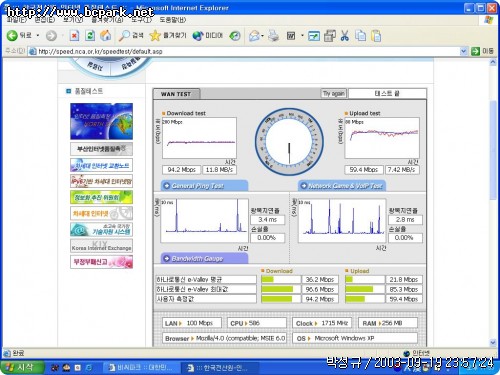The width and height of the screenshot is (500, 375).
Task: Go back with the 뒤로 button
Action: click(19, 35)
